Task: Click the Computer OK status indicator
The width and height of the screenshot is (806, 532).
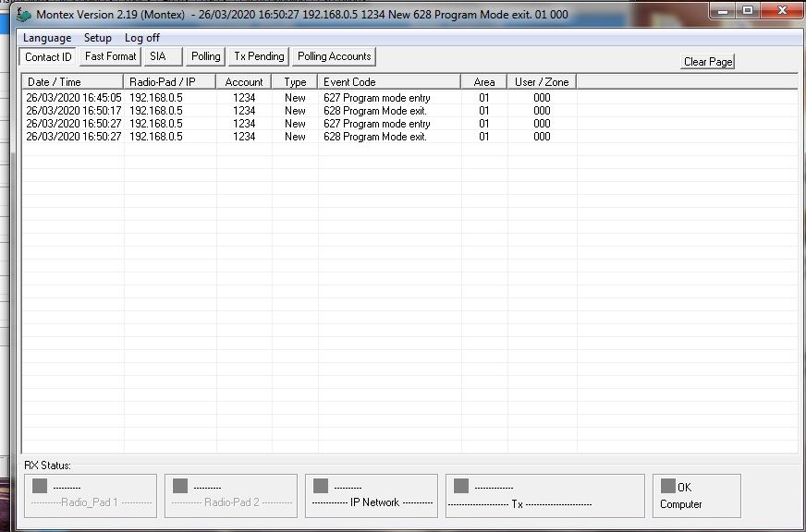Action: (668, 486)
